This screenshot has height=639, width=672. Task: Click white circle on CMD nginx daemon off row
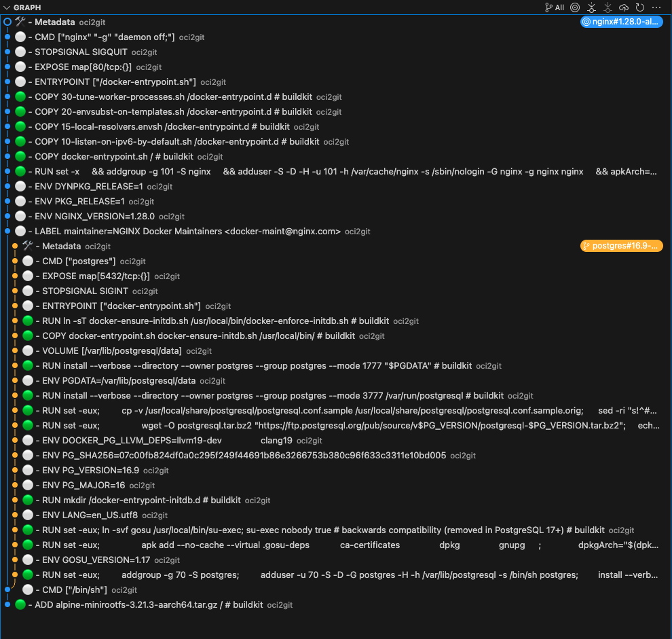(20, 37)
